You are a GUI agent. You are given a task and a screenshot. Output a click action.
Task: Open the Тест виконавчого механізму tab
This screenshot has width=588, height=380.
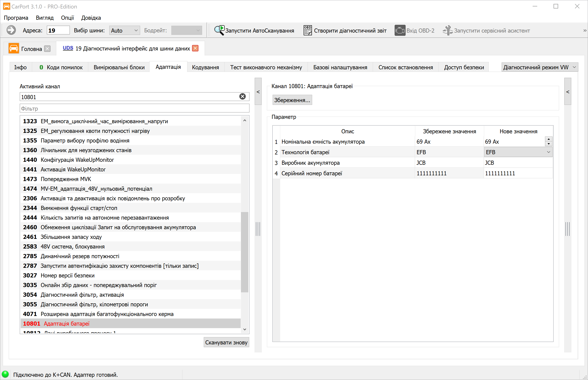266,67
